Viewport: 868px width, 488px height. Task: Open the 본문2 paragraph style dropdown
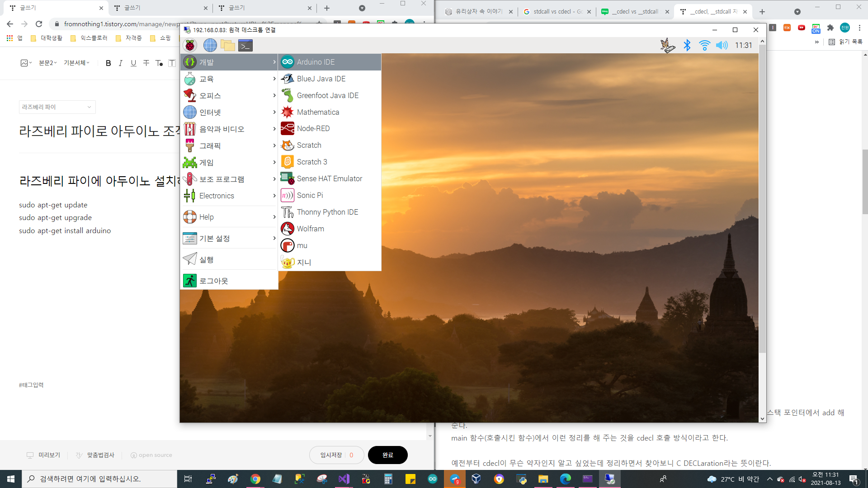(47, 63)
